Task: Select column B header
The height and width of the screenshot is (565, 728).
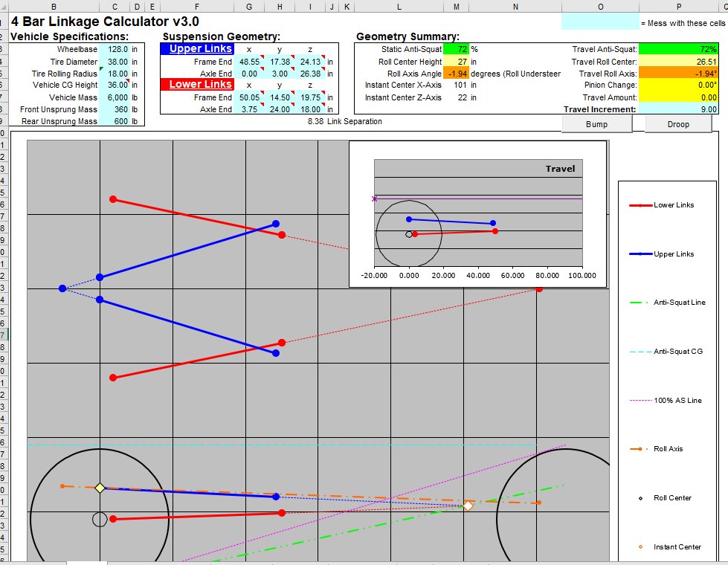Action: click(x=54, y=7)
